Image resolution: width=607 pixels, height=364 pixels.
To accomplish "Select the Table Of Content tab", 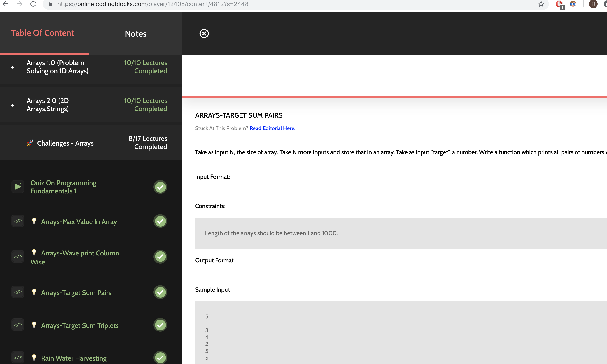I will (42, 33).
